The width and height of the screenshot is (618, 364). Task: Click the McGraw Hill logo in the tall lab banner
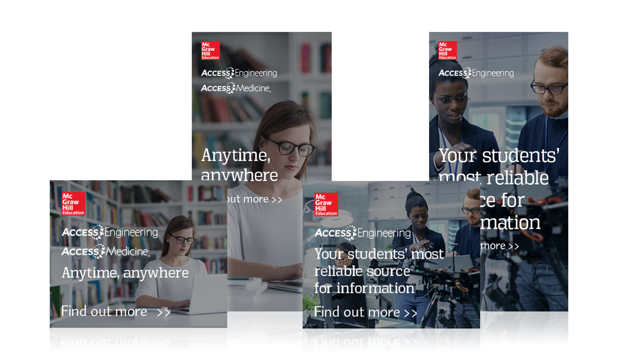[447, 51]
